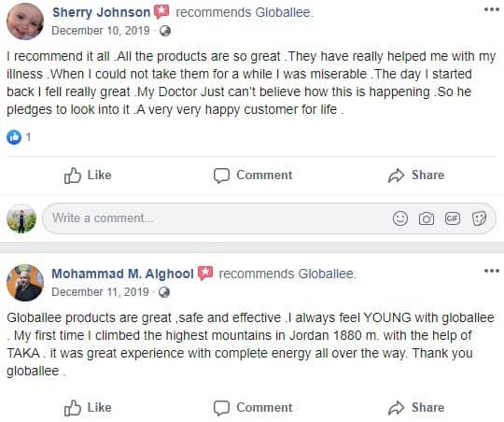
Task: Attach a photo via the camera icon
Action: coord(427,218)
